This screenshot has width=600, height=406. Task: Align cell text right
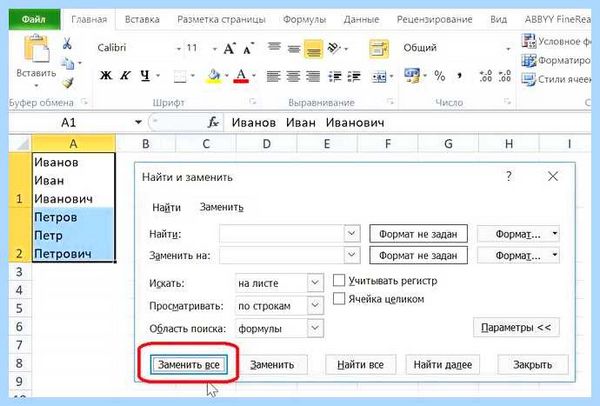(313, 76)
